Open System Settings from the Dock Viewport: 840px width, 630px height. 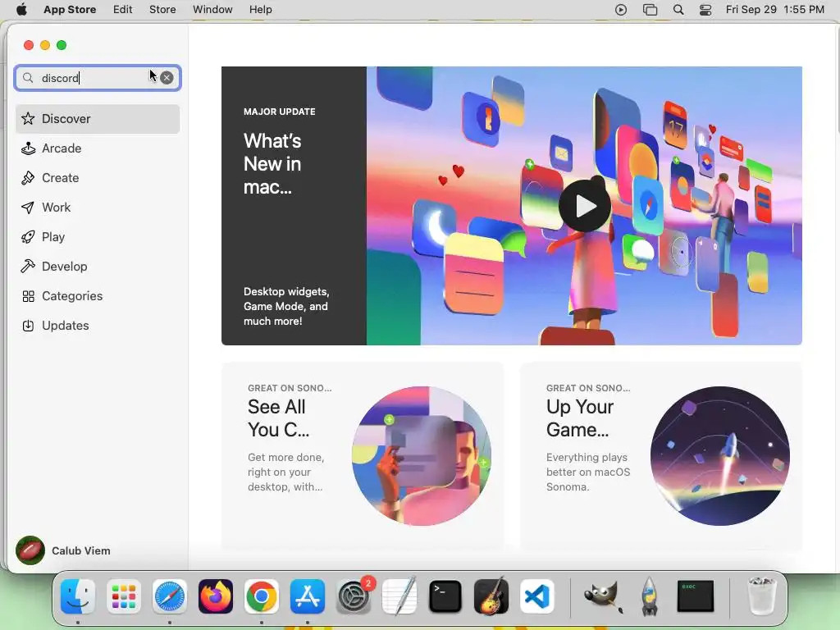pos(354,596)
